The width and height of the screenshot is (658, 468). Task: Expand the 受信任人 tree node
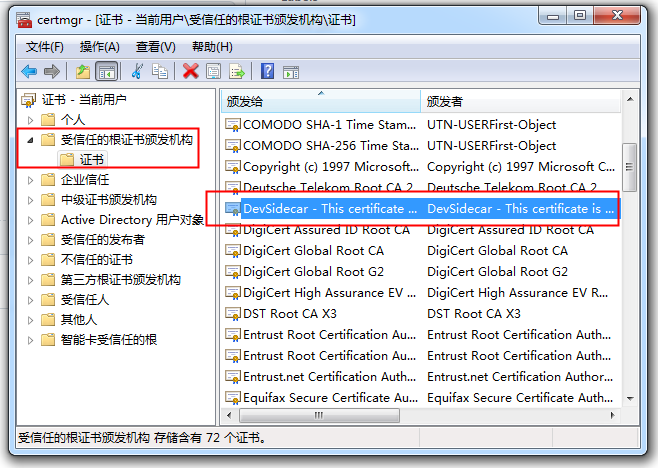pos(30,300)
